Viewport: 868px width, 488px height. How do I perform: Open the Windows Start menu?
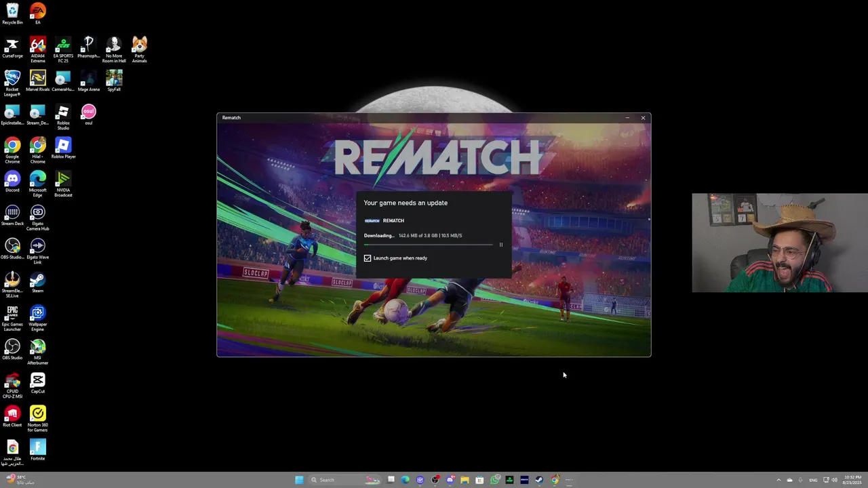[299, 480]
